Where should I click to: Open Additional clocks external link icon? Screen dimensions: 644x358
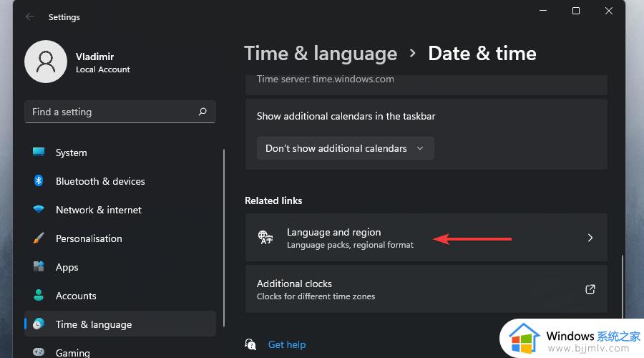[590, 289]
